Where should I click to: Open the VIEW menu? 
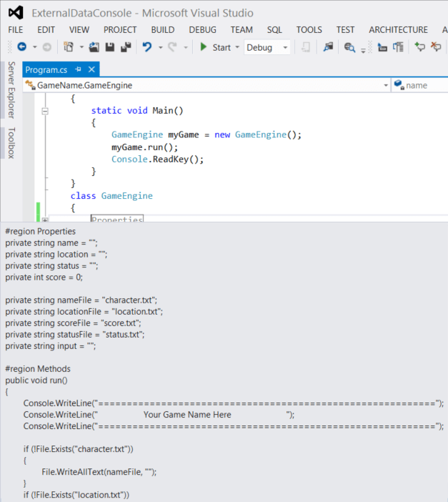click(x=79, y=30)
